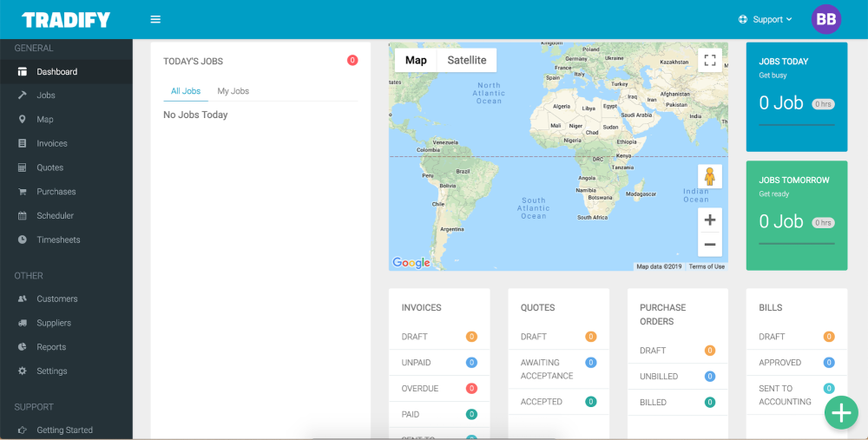Viewport: 868px width, 440px height.
Task: Click 0 hrs badge in Jobs Tomorrow
Action: pos(823,222)
